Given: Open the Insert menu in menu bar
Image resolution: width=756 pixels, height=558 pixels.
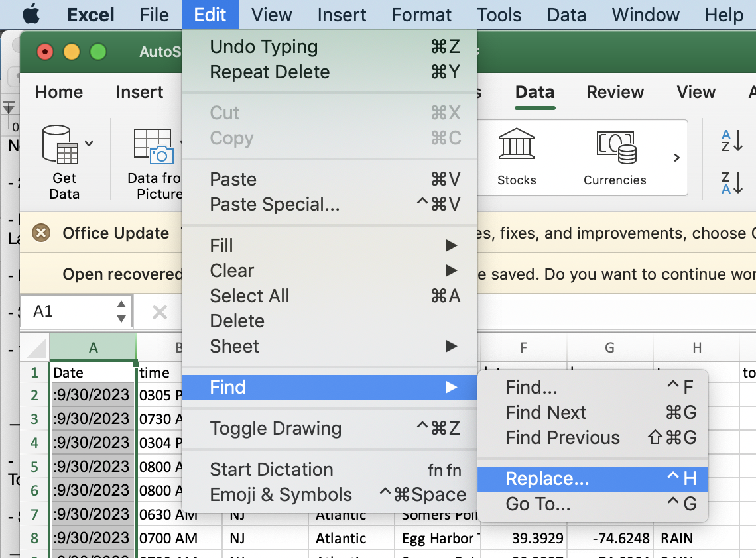Looking at the screenshot, I should pos(342,15).
